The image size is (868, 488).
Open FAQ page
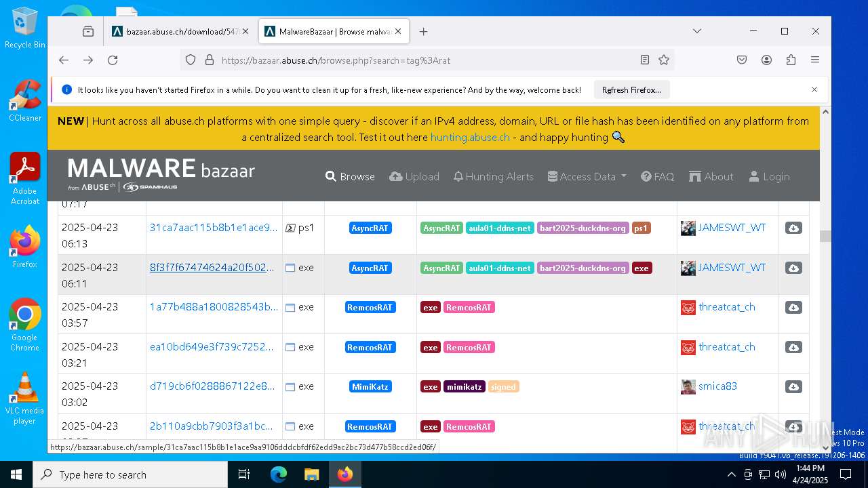[x=657, y=176]
